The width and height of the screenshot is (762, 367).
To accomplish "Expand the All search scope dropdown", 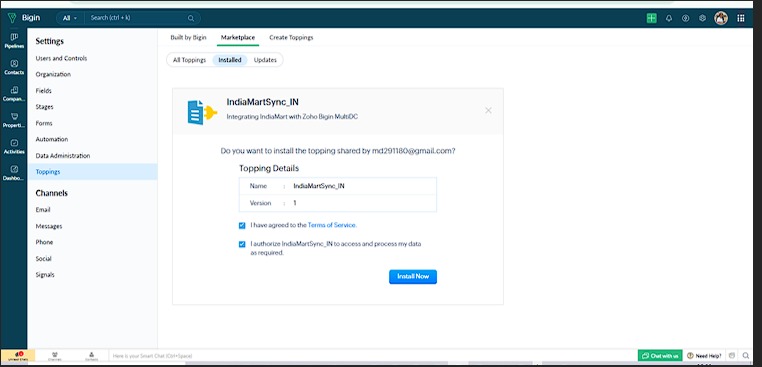I will 70,18.
